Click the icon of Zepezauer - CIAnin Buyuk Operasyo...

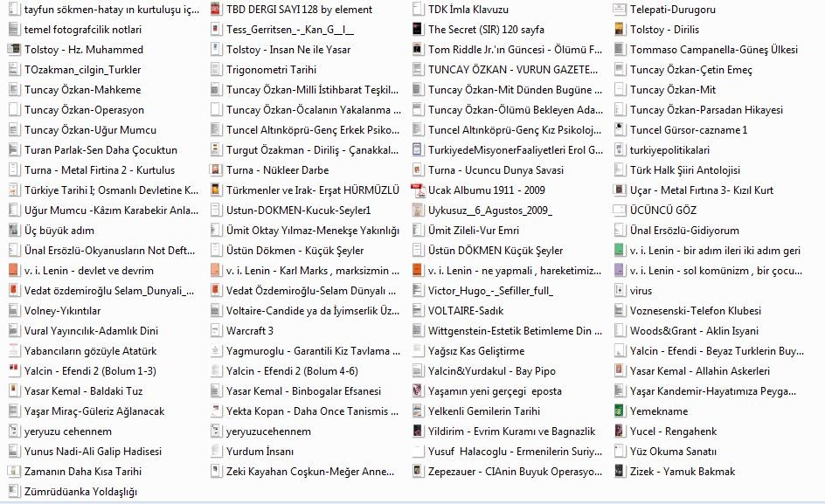418,472
